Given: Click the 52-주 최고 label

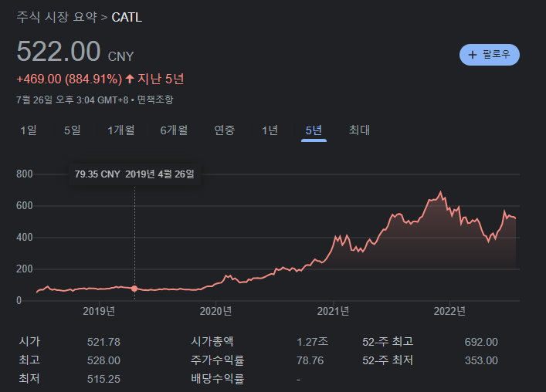Looking at the screenshot, I should 388,342.
